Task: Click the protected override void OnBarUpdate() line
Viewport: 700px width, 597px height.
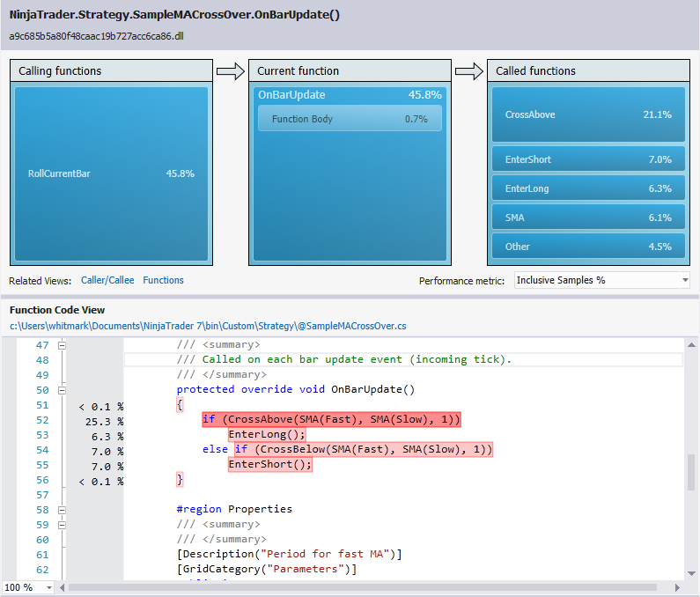Action: coord(296,389)
